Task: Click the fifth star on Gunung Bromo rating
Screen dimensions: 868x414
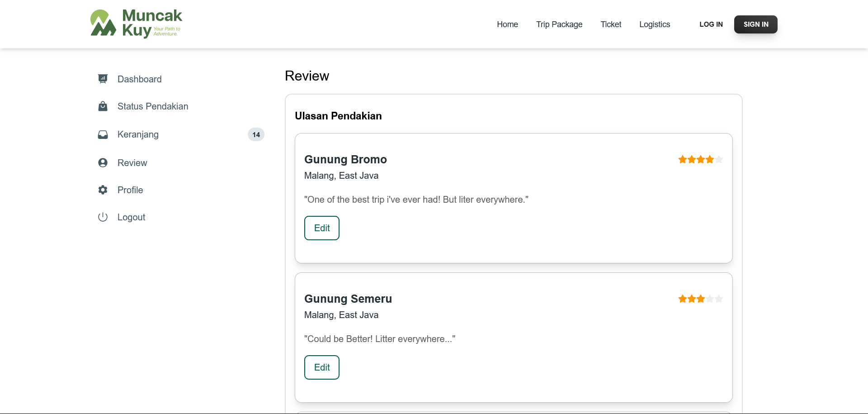Action: click(719, 159)
